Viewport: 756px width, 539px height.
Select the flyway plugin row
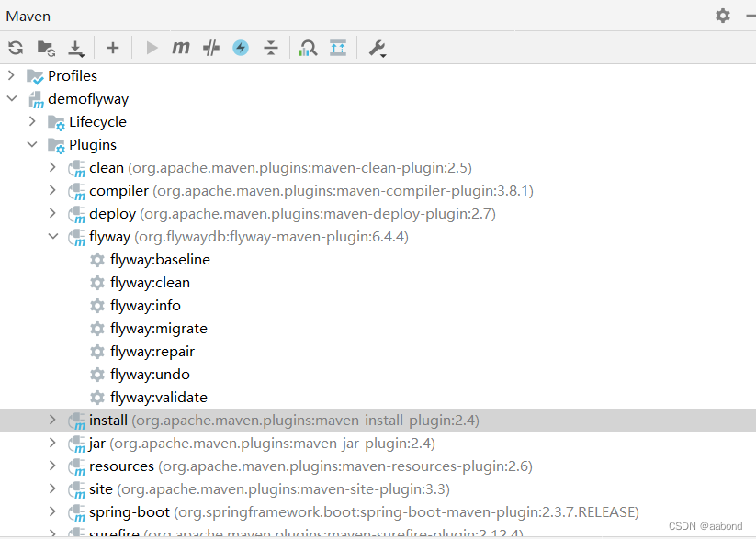(378, 236)
